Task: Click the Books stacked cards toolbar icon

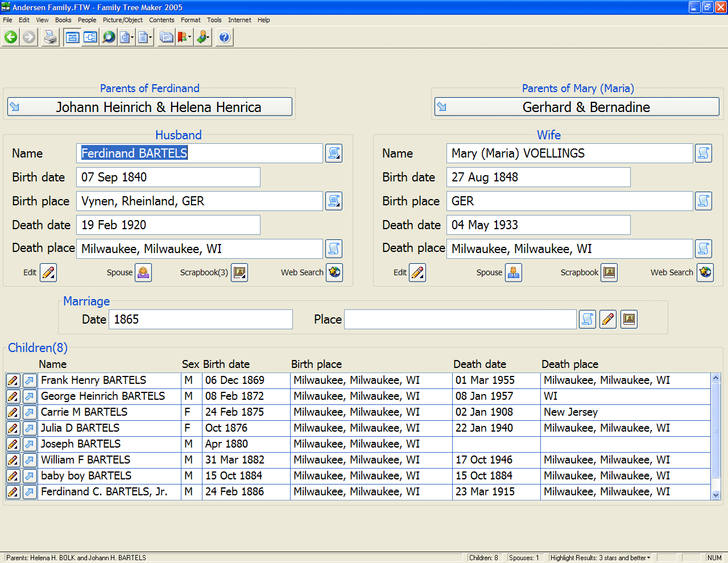Action: pos(167,38)
